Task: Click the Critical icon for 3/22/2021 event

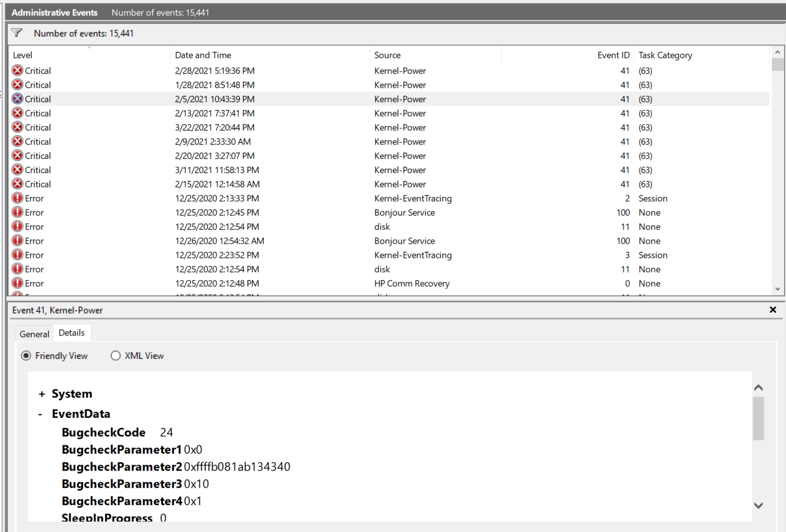Action: (x=17, y=127)
